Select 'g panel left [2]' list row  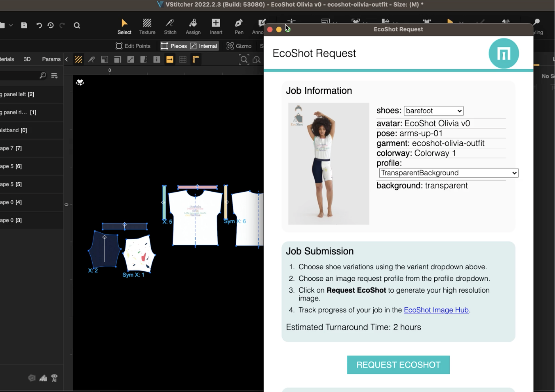point(31,94)
